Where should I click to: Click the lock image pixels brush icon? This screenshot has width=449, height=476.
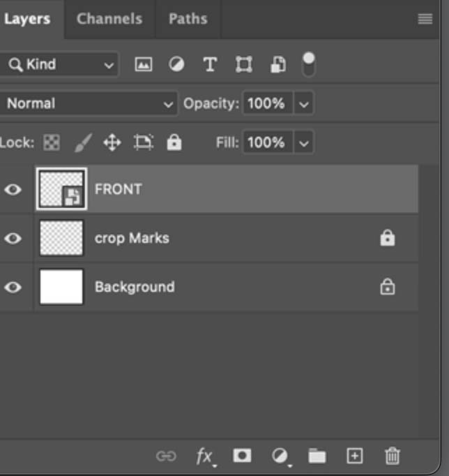pos(82,142)
